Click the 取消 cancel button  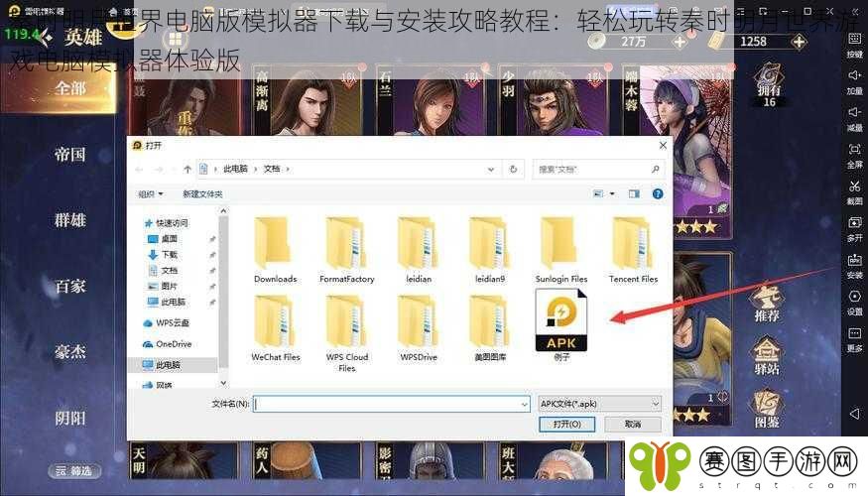pyautogui.click(x=633, y=424)
